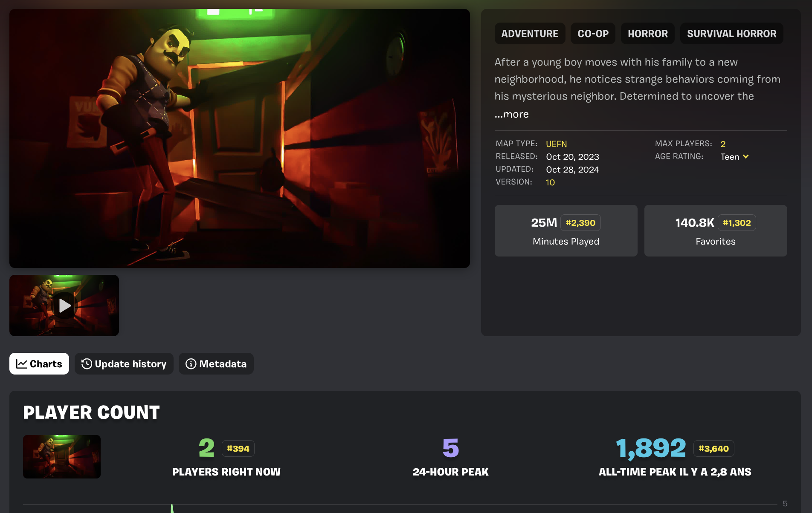Click the updated date Oct 28, 2024
This screenshot has height=513, width=812.
(x=572, y=170)
